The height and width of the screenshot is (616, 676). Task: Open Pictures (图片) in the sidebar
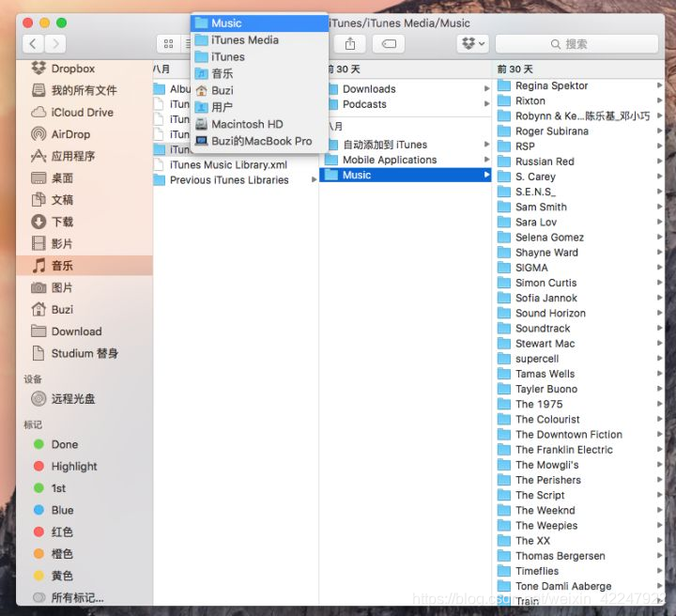(x=84, y=287)
